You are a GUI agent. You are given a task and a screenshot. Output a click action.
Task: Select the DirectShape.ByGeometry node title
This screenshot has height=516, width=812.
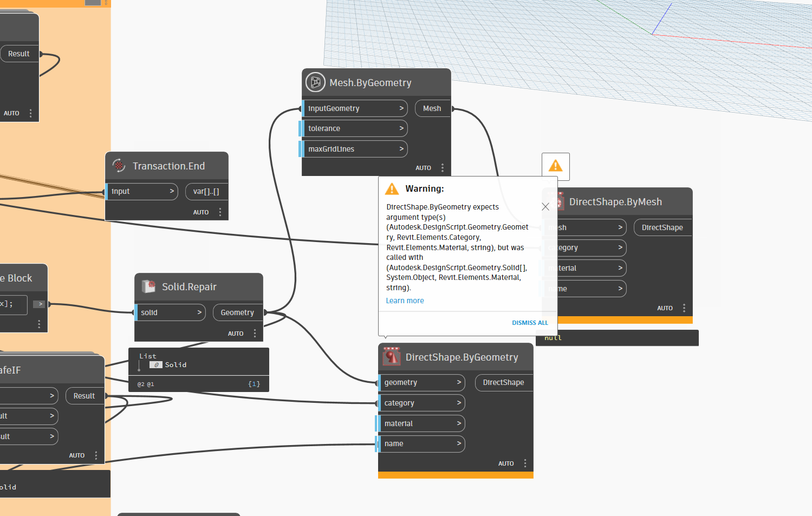[462, 357]
